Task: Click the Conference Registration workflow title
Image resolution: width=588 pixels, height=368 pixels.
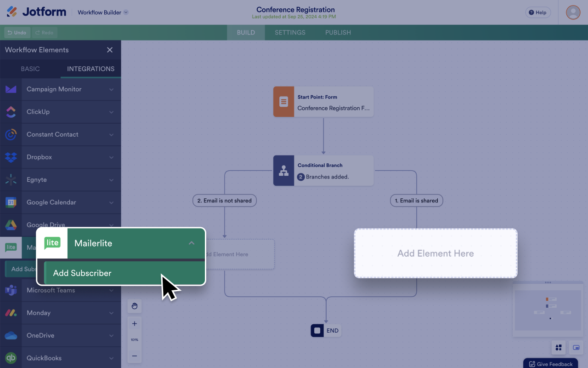Action: [295, 10]
